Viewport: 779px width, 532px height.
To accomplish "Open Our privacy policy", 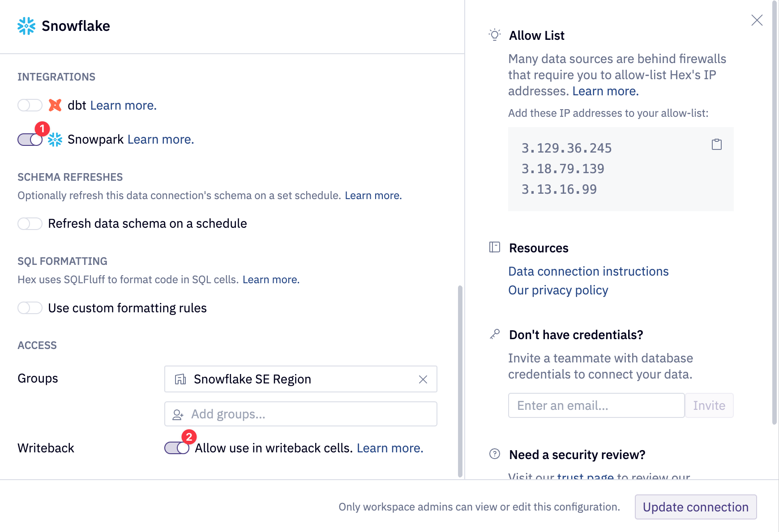I will click(558, 290).
